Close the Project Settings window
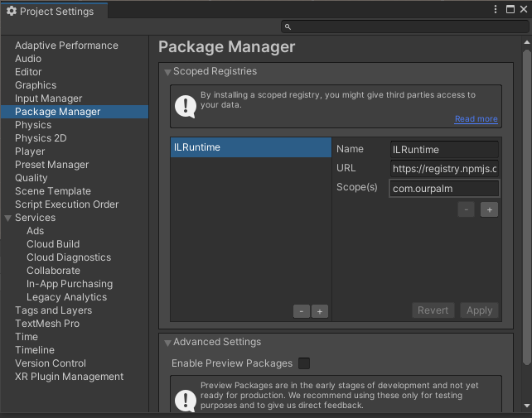This screenshot has width=532, height=418. [x=524, y=9]
